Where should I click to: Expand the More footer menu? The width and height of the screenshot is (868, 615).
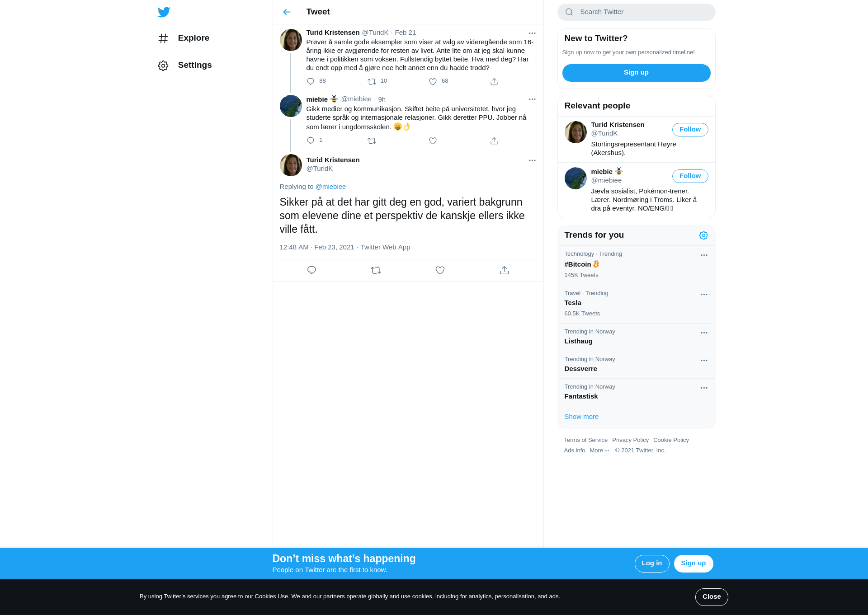(599, 451)
